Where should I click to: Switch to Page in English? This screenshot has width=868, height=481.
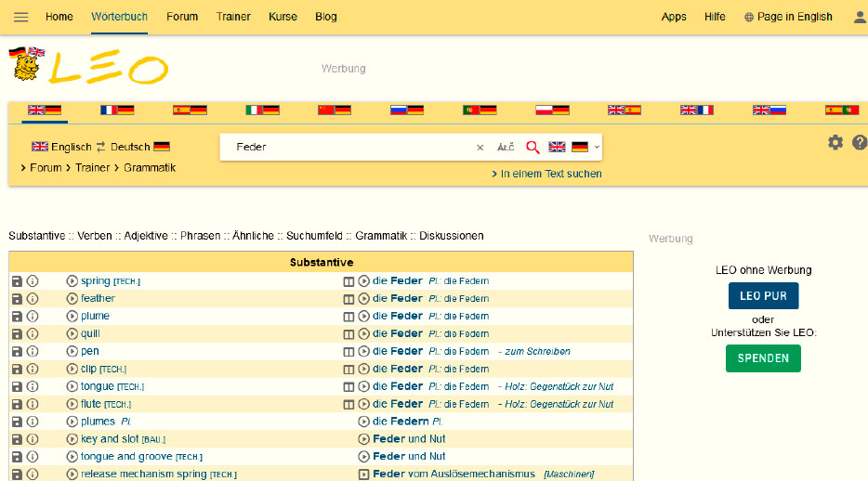click(788, 17)
